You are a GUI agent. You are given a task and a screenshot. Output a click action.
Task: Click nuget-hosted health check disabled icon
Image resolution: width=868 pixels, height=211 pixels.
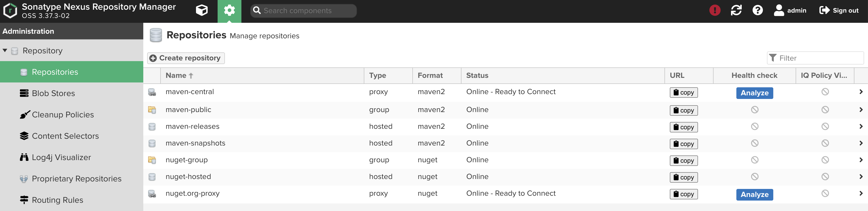[754, 177]
